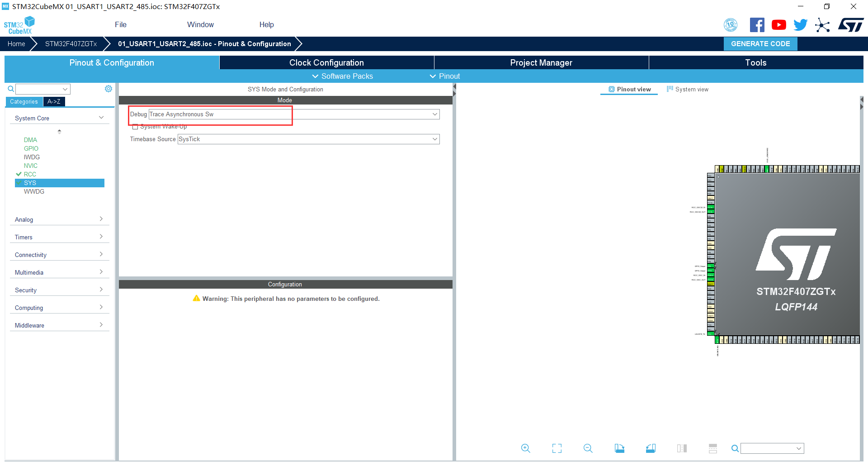Click the STM32CubeMX logo icon
868x466 pixels.
pyautogui.click(x=19, y=25)
